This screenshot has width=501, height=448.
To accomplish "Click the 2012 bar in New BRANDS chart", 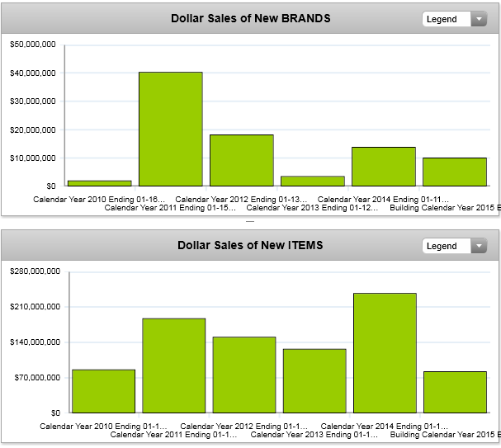I will point(241,160).
